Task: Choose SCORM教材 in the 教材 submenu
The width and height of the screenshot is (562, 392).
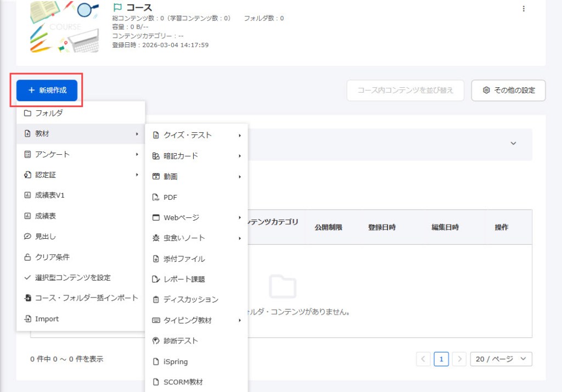Action: (183, 382)
